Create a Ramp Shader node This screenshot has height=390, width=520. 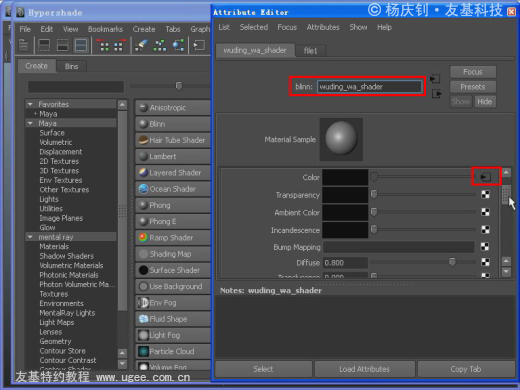pyautogui.click(x=173, y=238)
